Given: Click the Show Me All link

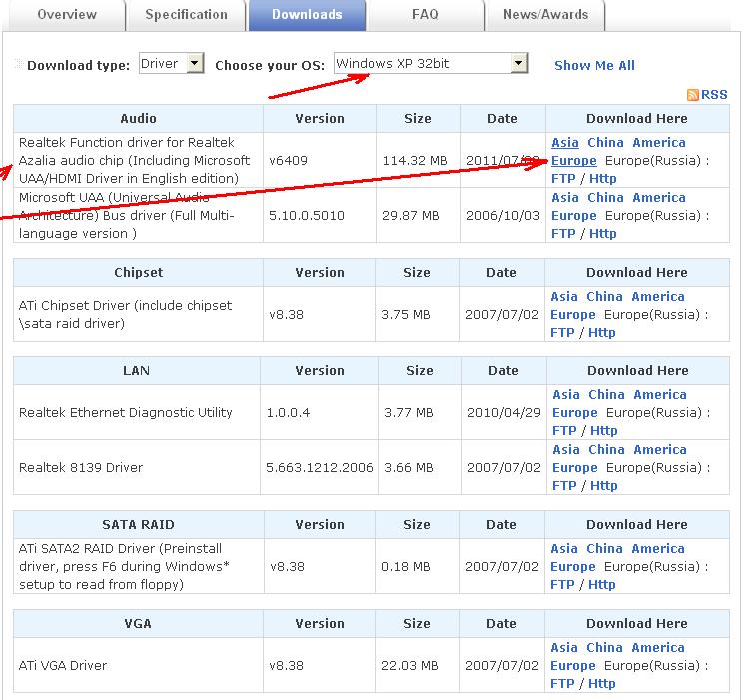Looking at the screenshot, I should click(594, 66).
